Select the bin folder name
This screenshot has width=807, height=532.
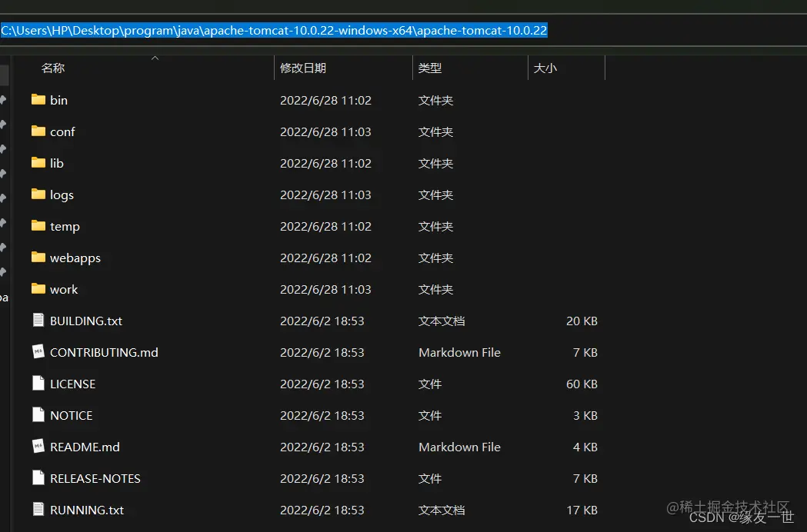pos(58,101)
